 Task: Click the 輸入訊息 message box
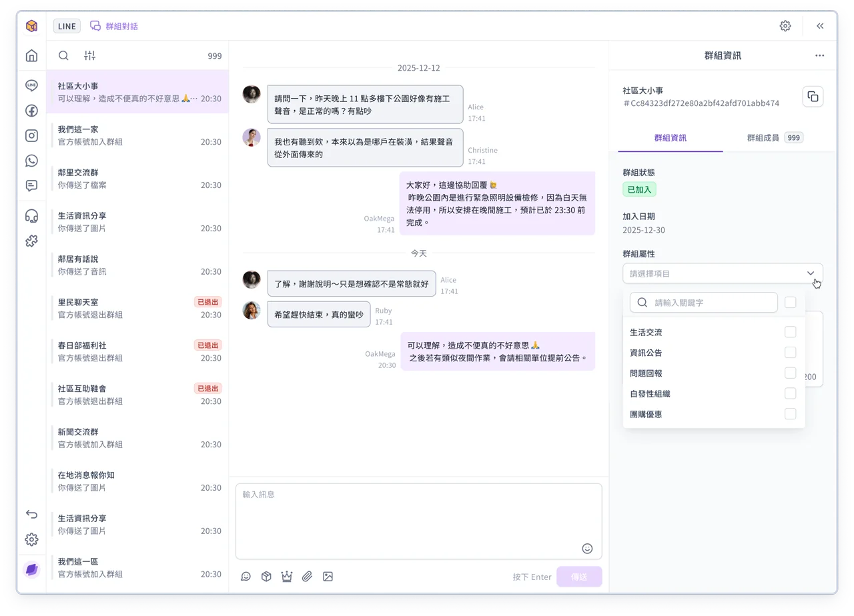(x=419, y=521)
